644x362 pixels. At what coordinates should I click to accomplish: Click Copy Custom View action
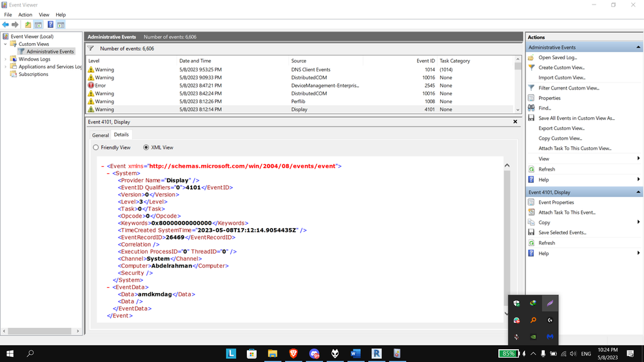(560, 138)
